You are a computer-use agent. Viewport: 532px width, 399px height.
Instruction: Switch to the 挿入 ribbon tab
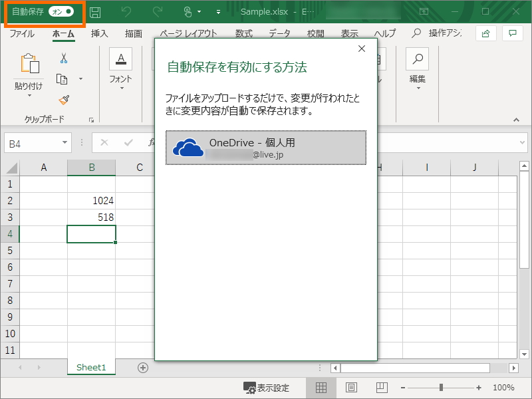pos(98,33)
